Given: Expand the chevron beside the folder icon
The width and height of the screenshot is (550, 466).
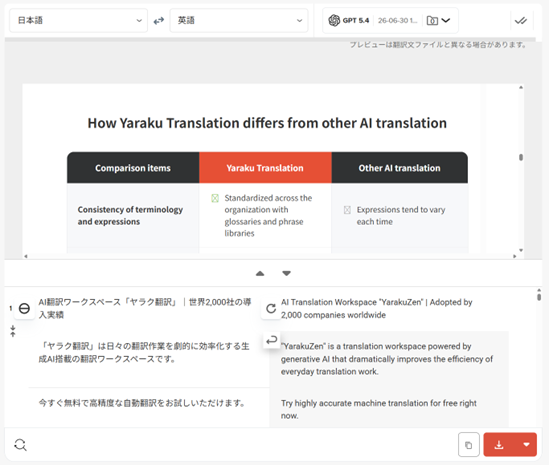Looking at the screenshot, I should pos(446,20).
